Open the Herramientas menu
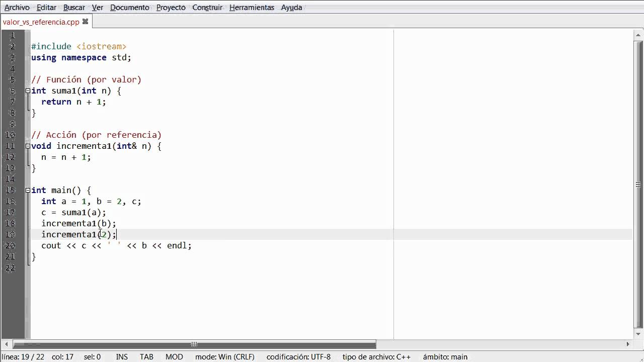 252,8
